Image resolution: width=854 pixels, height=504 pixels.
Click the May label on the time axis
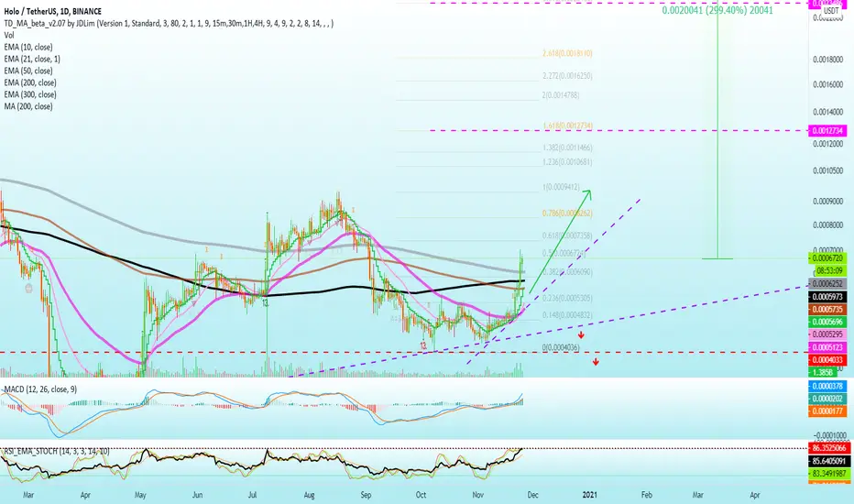click(140, 495)
